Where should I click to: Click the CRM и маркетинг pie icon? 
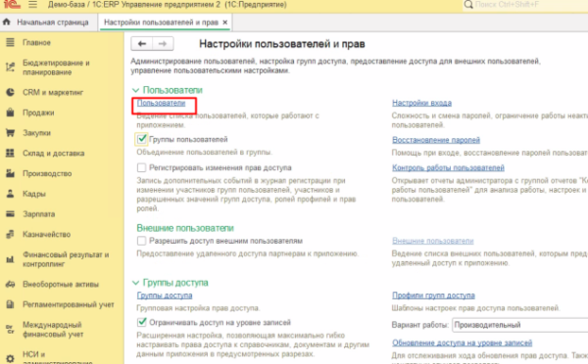pos(10,93)
